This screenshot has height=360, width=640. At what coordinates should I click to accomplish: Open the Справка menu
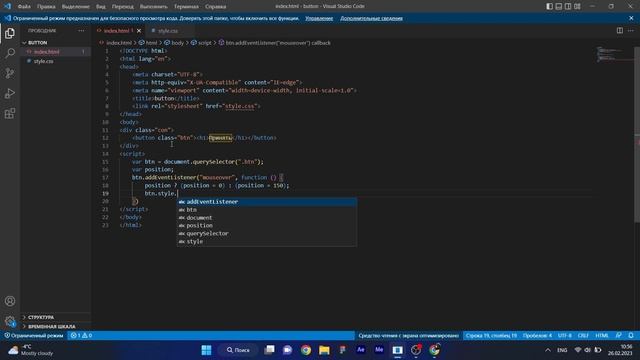point(216,7)
